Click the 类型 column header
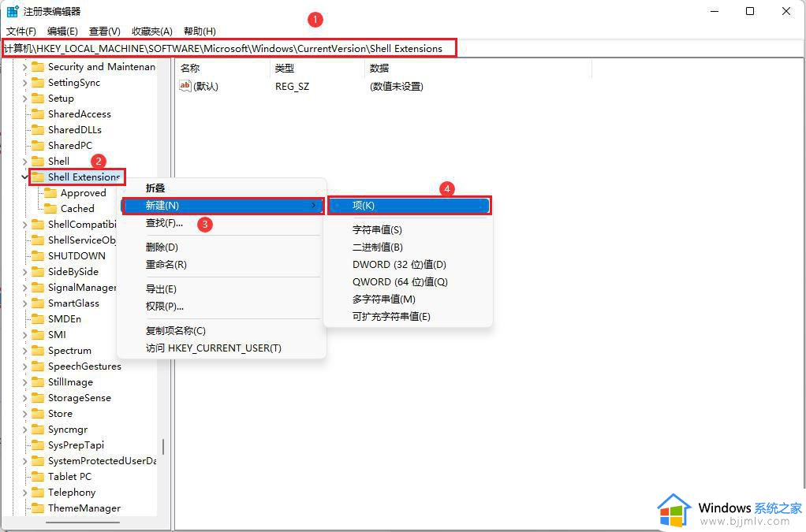The image size is (806, 532). (x=317, y=68)
